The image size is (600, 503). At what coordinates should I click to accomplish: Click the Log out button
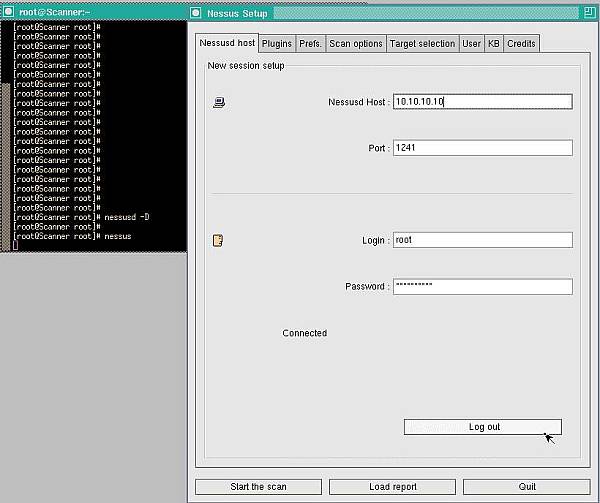coord(483,427)
